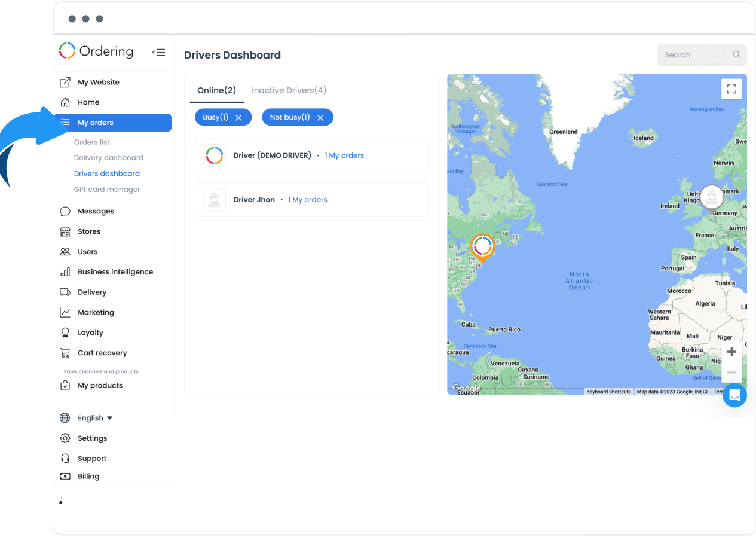Click the Google logo on the map

tap(466, 389)
